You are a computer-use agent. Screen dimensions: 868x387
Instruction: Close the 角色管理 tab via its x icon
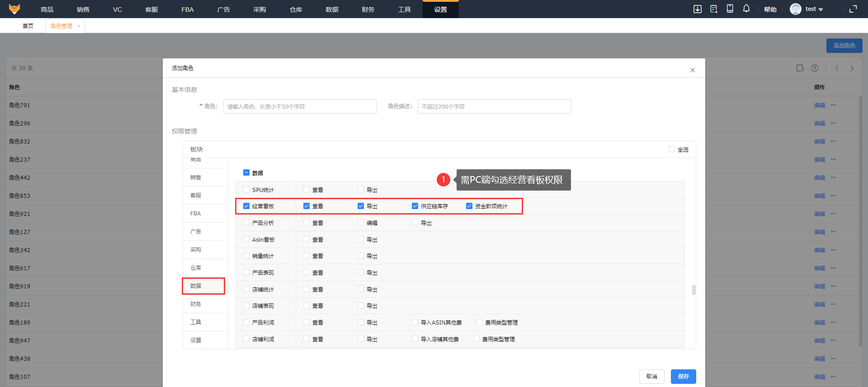(79, 26)
